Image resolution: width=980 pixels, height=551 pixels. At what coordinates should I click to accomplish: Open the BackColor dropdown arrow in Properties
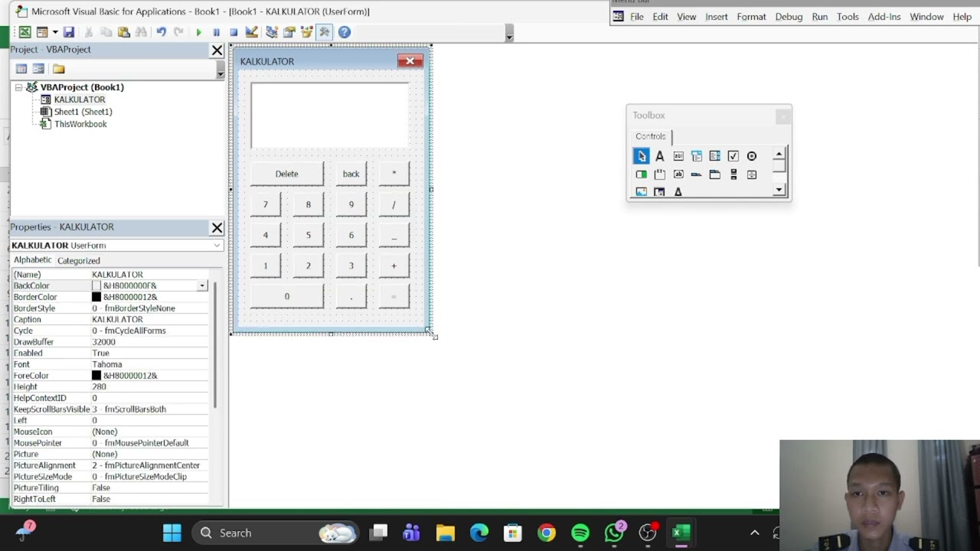click(202, 286)
